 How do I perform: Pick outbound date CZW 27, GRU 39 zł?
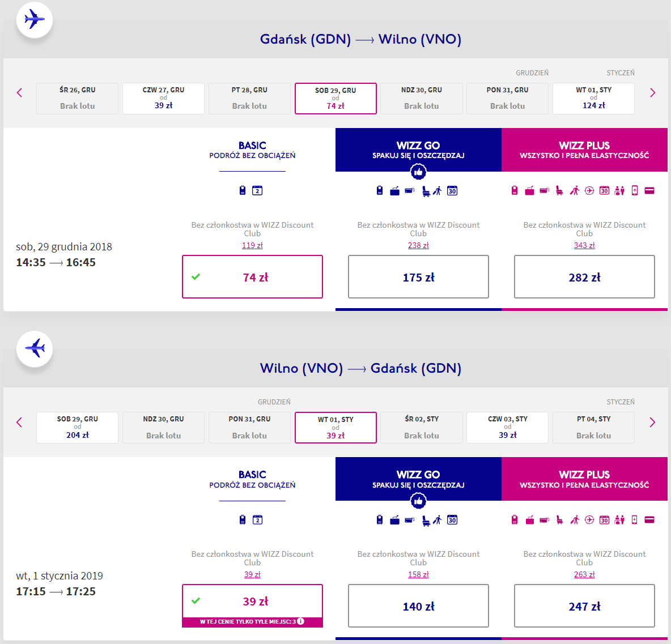163,99
